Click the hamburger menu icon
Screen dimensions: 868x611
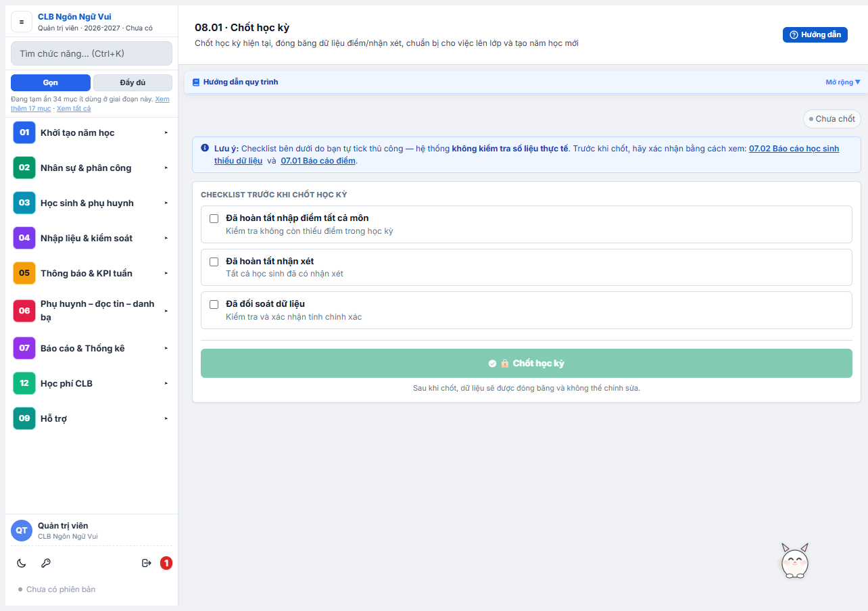[x=22, y=22]
